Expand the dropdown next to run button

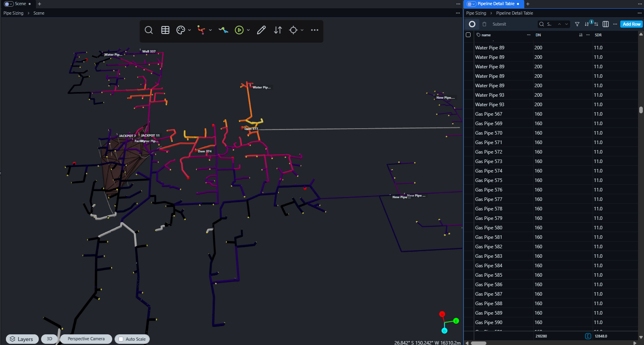click(x=249, y=30)
